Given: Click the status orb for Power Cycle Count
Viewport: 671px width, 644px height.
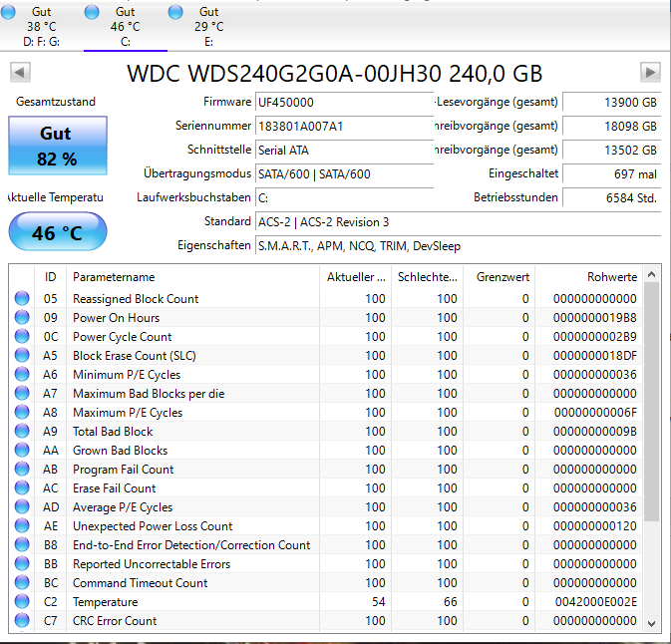Looking at the screenshot, I should (22, 336).
